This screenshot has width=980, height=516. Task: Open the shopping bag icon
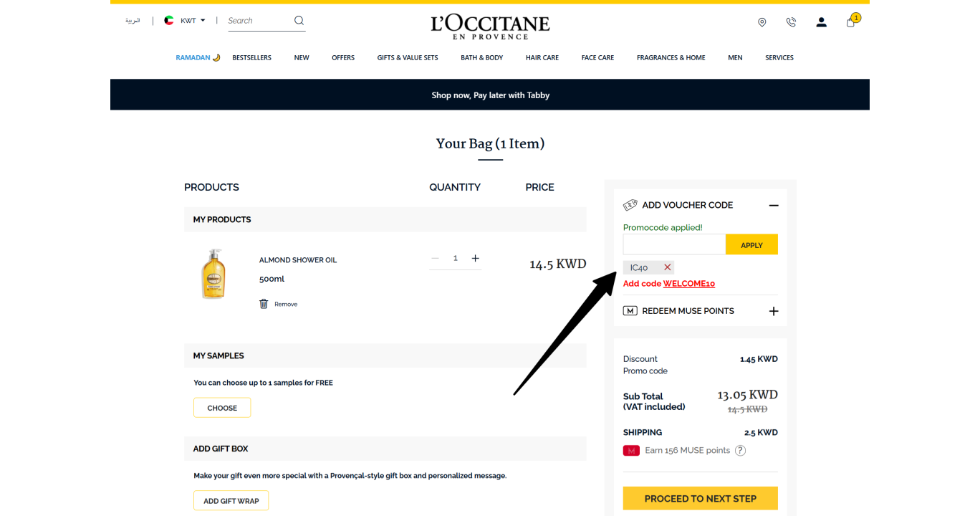point(851,21)
